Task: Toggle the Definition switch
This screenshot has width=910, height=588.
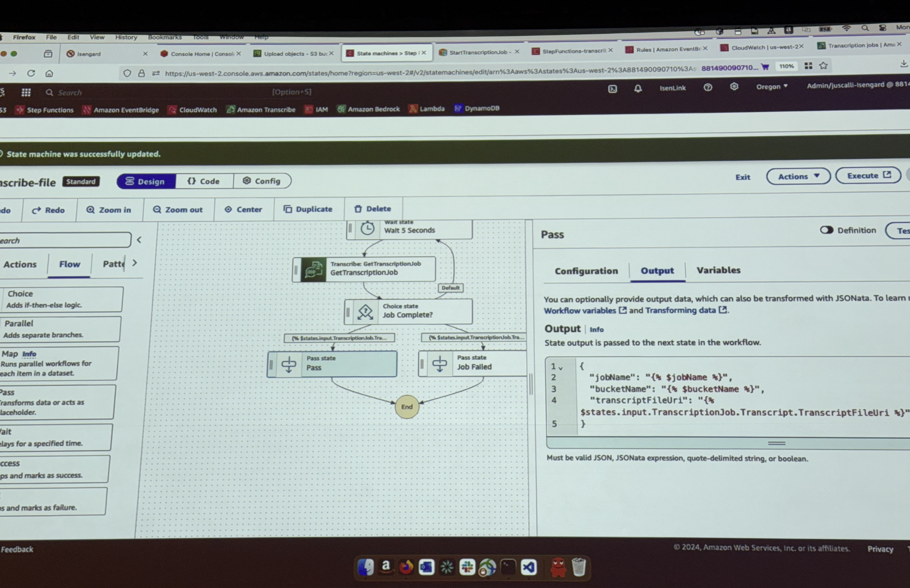Action: point(826,230)
